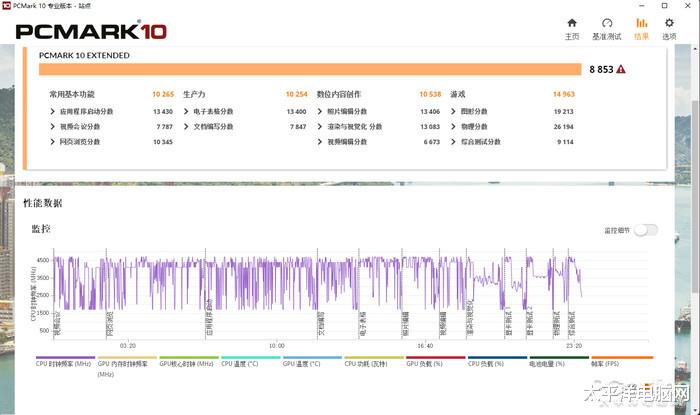Expand 网页浏览分数 row
The image size is (700, 415).
tap(52, 141)
